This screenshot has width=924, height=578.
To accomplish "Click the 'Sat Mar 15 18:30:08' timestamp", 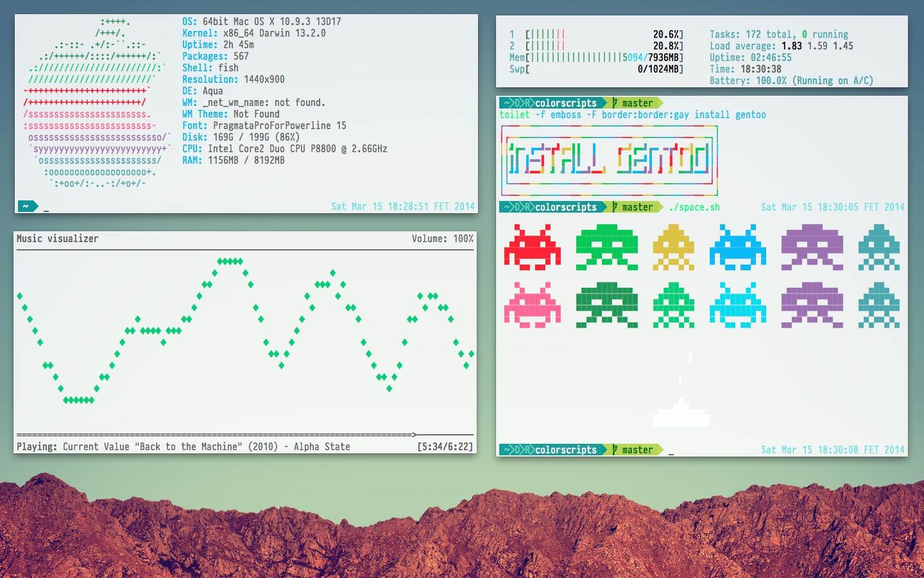I will [833, 450].
